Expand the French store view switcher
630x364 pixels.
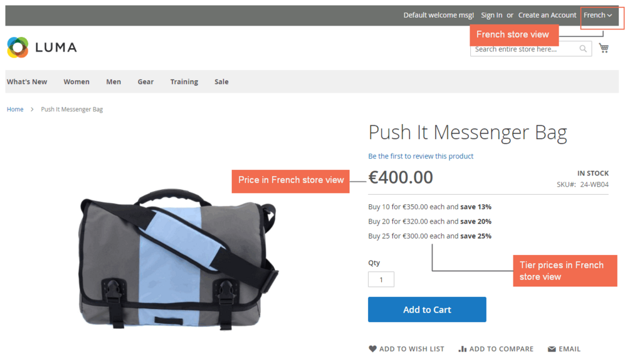598,15
